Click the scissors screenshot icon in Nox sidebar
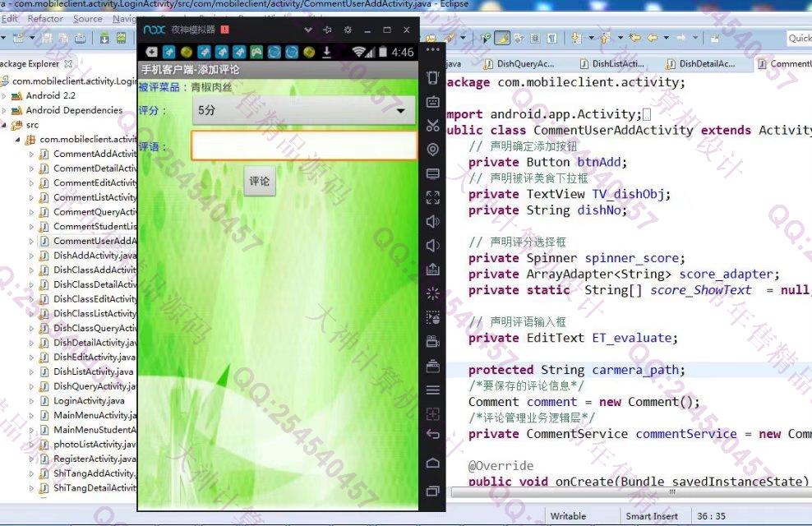The height and width of the screenshot is (526, 812). pyautogui.click(x=433, y=125)
